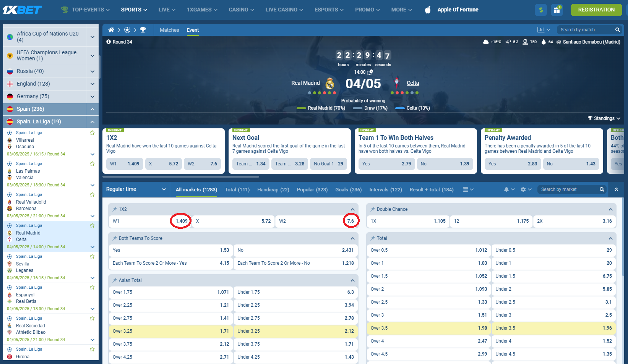Open the Celta team link
The width and height of the screenshot is (628, 364).
coord(412,83)
